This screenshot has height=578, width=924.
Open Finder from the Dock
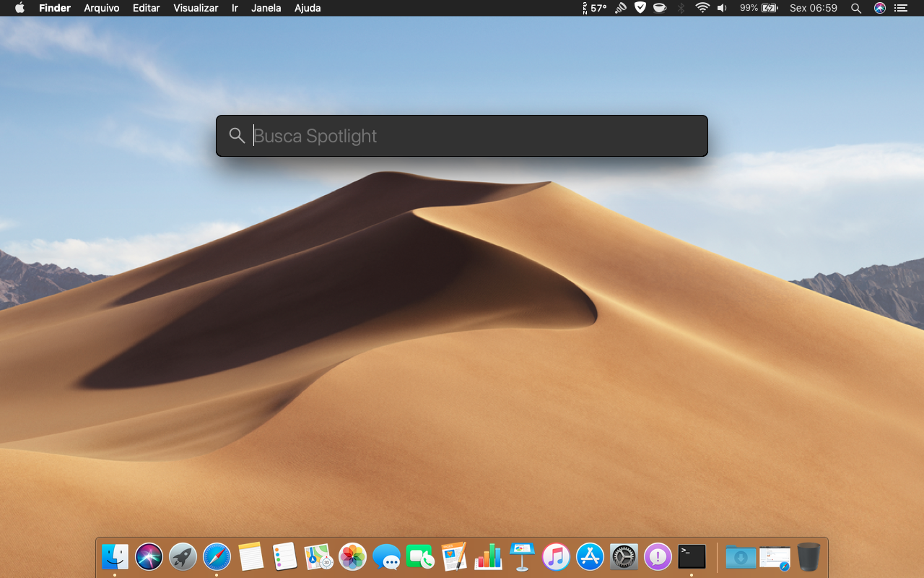tap(115, 556)
